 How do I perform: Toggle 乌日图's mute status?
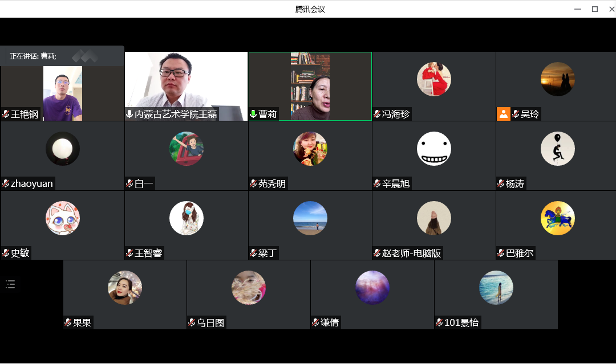tap(191, 322)
